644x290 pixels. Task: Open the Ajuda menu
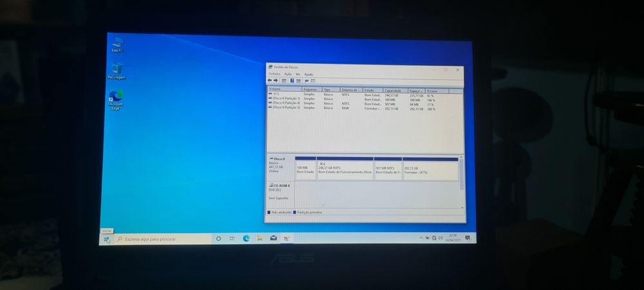[308, 74]
